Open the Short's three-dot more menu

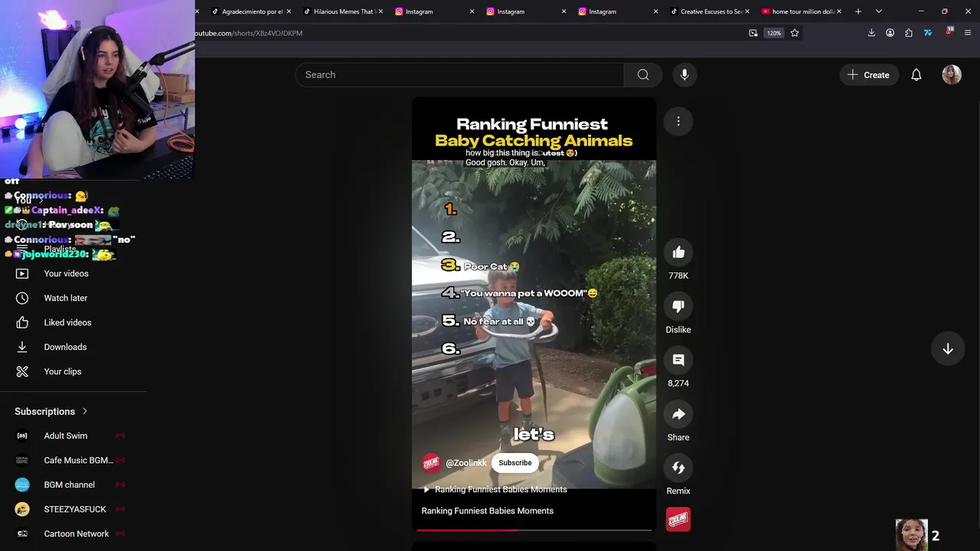point(678,121)
